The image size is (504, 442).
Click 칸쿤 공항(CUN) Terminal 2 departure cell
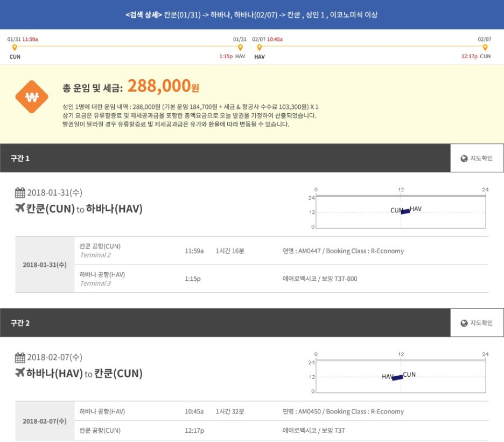100,251
